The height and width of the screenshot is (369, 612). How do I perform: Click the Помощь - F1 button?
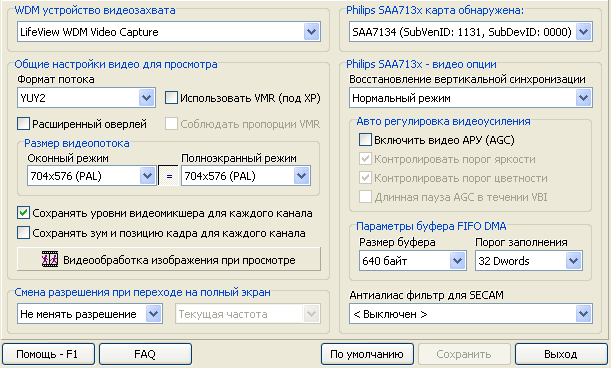click(48, 354)
